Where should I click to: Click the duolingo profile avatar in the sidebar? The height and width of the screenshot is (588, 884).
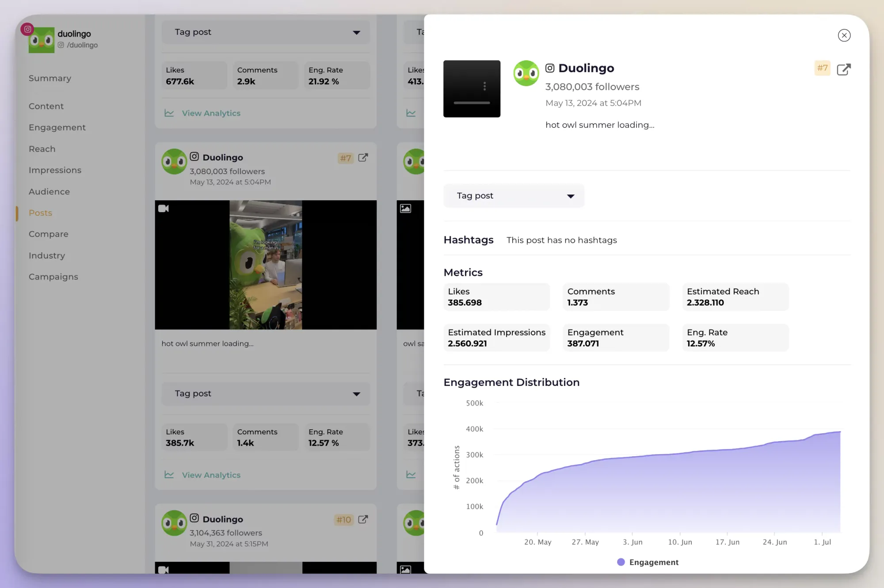(x=42, y=40)
